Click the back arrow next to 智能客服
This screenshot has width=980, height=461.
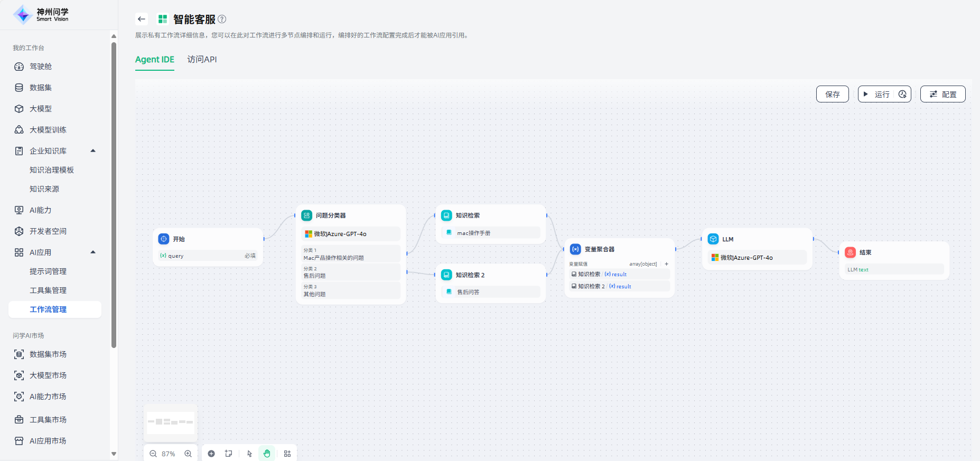pos(141,19)
